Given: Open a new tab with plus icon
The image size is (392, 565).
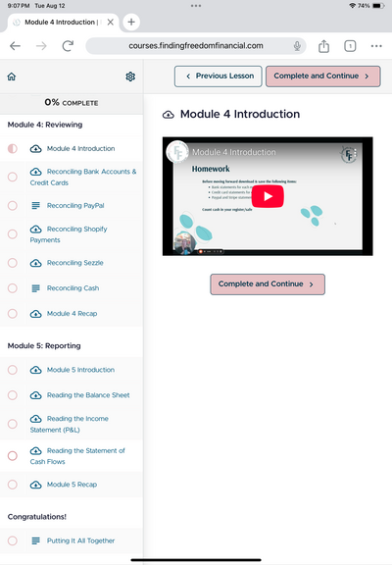Looking at the screenshot, I should coord(131,22).
